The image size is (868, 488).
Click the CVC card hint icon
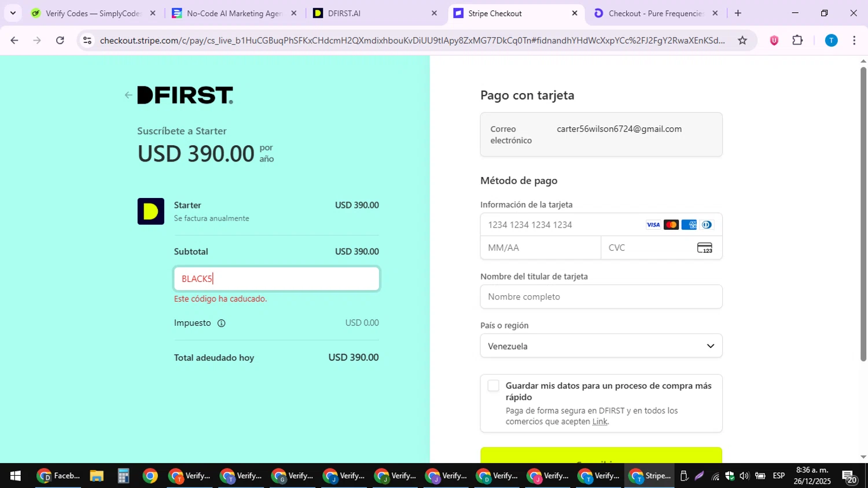[x=704, y=248]
